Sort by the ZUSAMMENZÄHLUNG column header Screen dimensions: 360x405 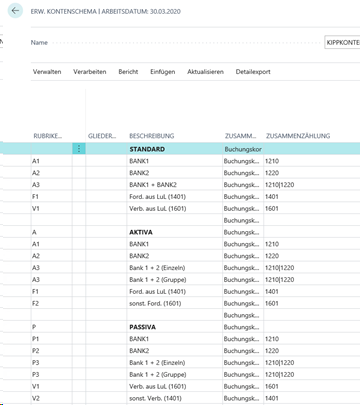298,136
